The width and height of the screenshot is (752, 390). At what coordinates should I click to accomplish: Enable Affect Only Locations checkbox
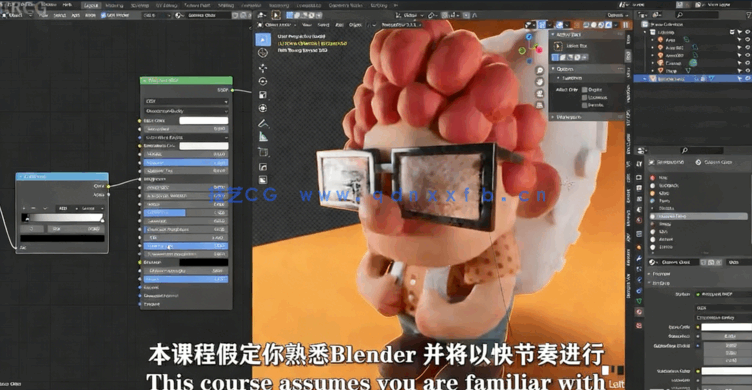(x=585, y=97)
